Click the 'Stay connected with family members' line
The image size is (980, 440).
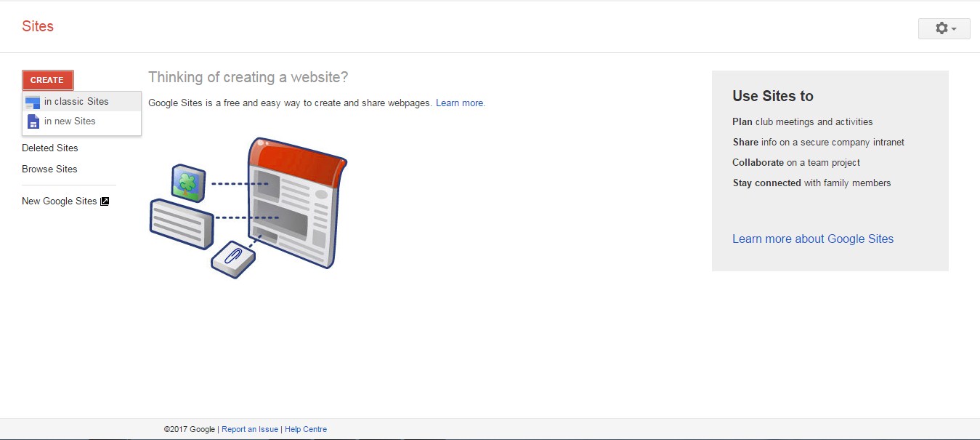tap(811, 183)
